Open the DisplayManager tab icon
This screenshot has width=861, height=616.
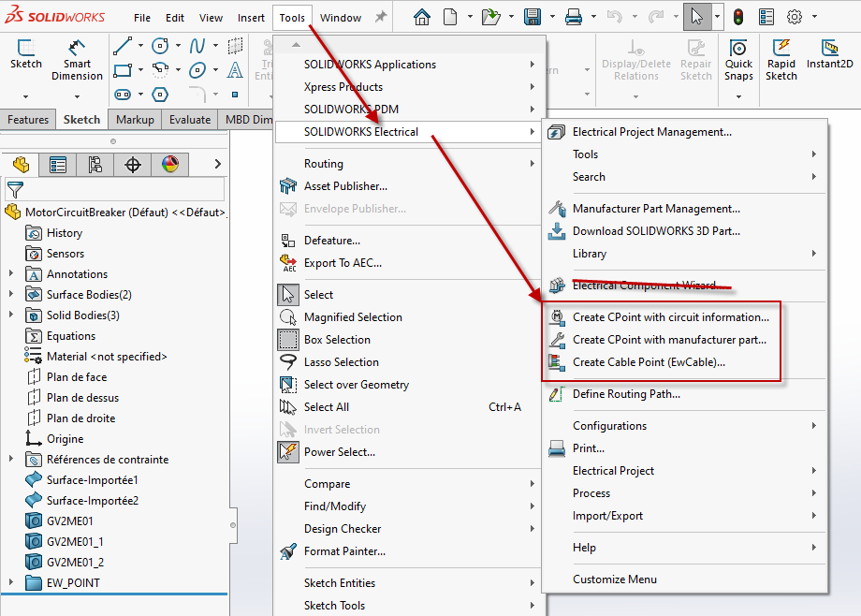169,165
